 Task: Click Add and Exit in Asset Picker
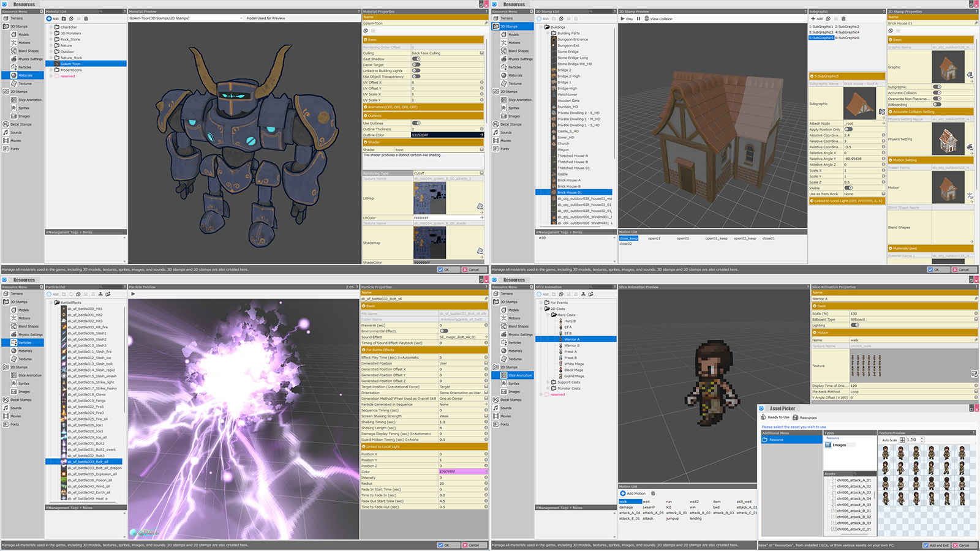point(936,545)
